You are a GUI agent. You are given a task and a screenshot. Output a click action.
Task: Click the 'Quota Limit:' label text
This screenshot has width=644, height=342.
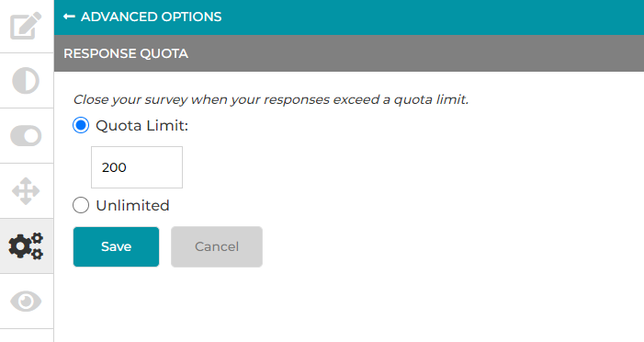(142, 125)
